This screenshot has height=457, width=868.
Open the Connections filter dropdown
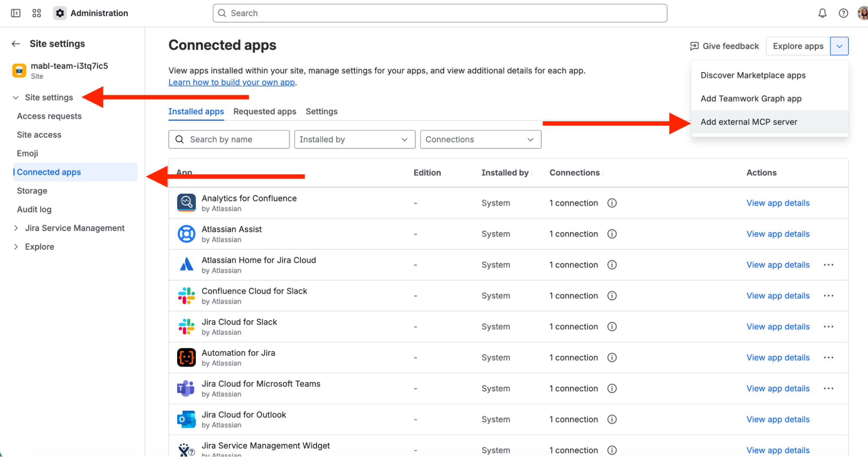pos(480,139)
